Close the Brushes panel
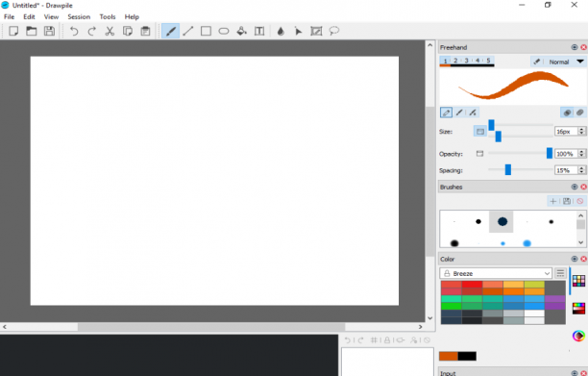 click(583, 187)
